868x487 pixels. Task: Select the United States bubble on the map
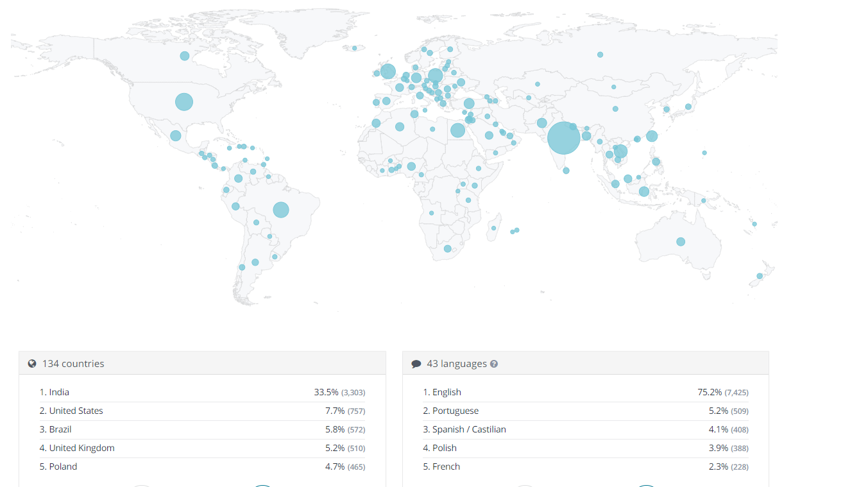[184, 101]
